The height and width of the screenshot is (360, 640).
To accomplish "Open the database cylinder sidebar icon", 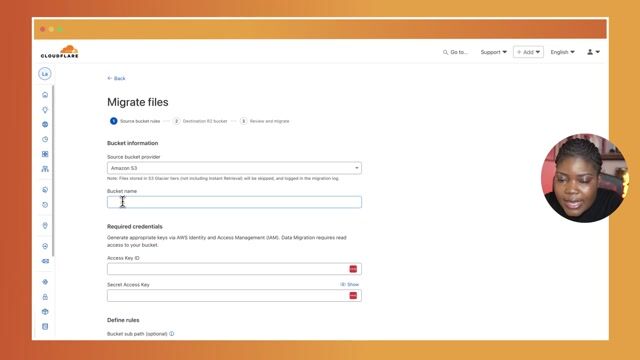I will click(45, 327).
